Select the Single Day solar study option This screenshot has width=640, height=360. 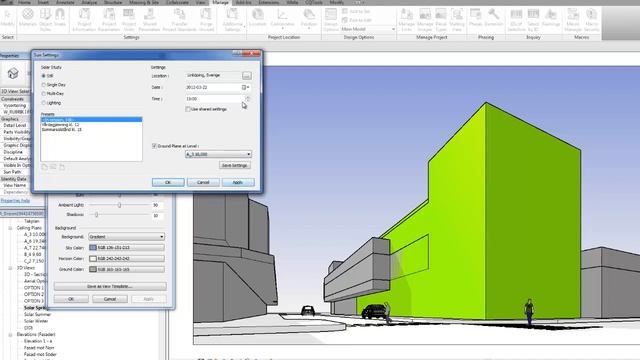tap(43, 84)
